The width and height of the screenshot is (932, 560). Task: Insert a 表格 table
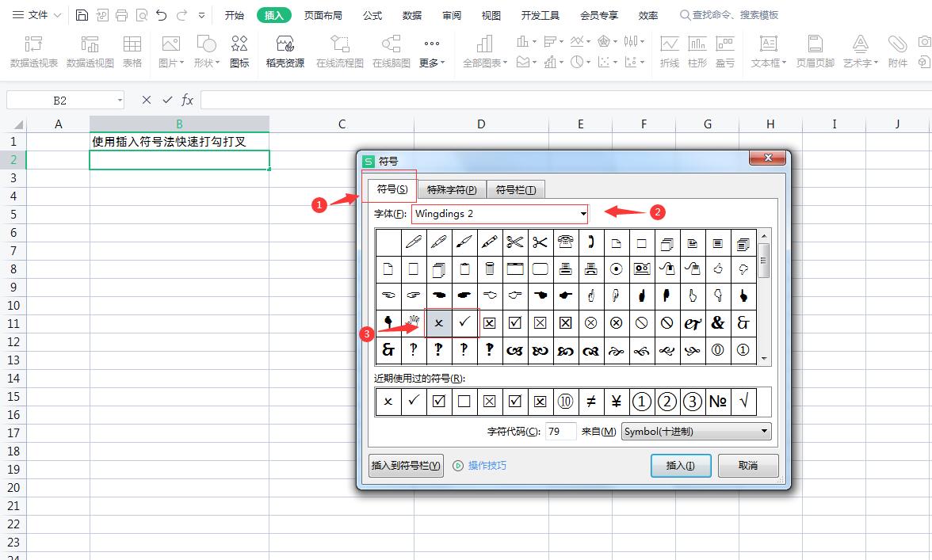click(x=132, y=51)
